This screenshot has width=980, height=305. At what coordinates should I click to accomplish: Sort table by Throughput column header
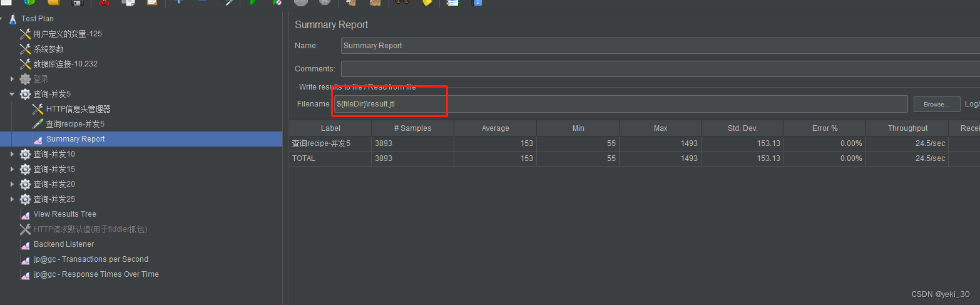(x=907, y=128)
